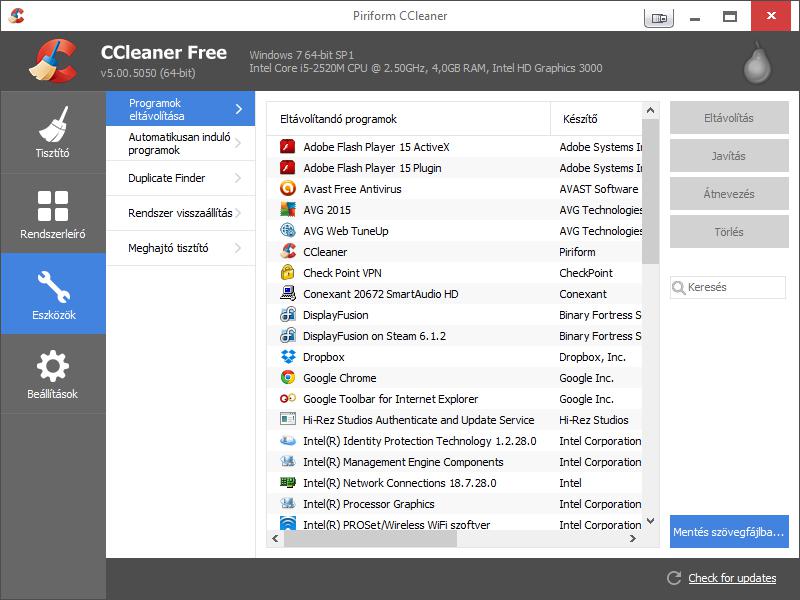Open the Rendszer visszaállítás tab
Screen dimensions: 800x600
181,213
